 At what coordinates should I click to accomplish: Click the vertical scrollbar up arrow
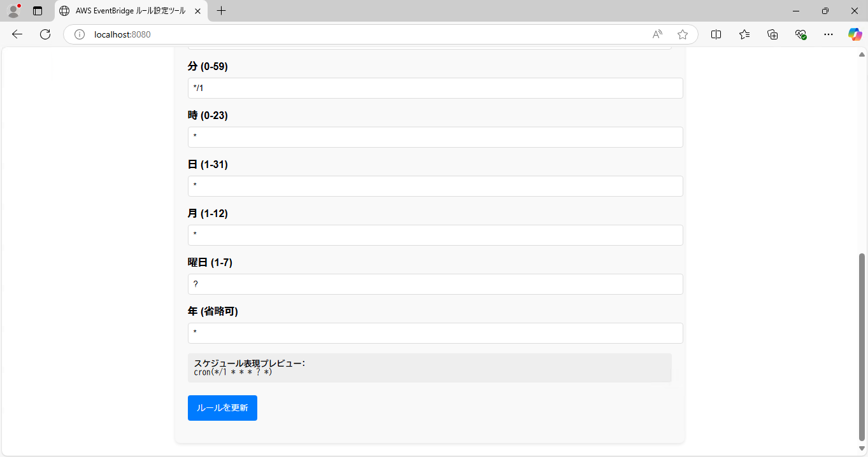tap(862, 55)
